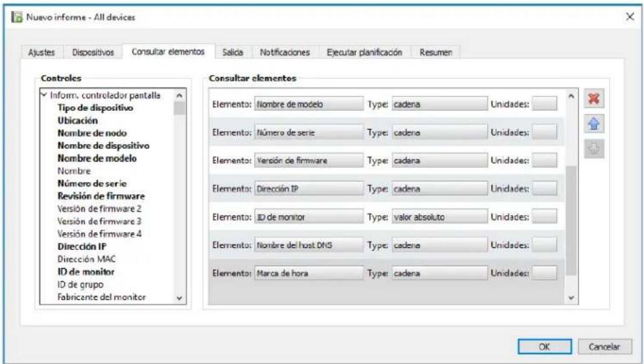This screenshot has height=364, width=644.
Task: Select the plain Nombre control item
Action: tap(74, 171)
